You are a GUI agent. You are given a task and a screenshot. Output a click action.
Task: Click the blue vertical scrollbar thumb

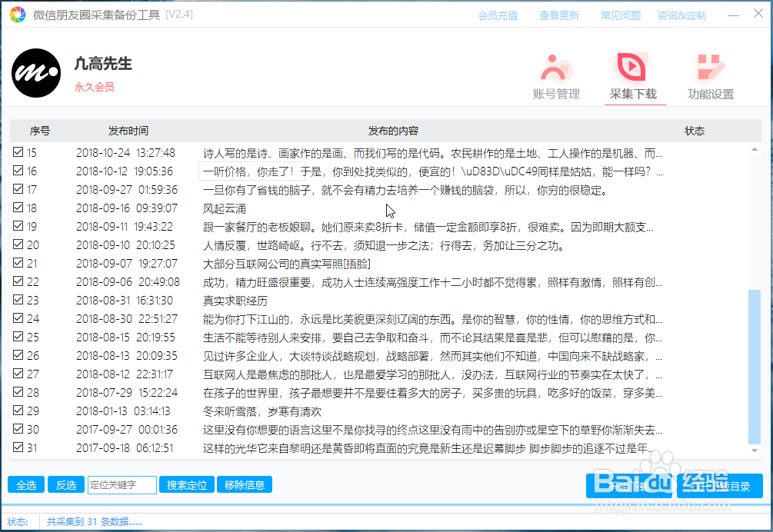click(755, 367)
